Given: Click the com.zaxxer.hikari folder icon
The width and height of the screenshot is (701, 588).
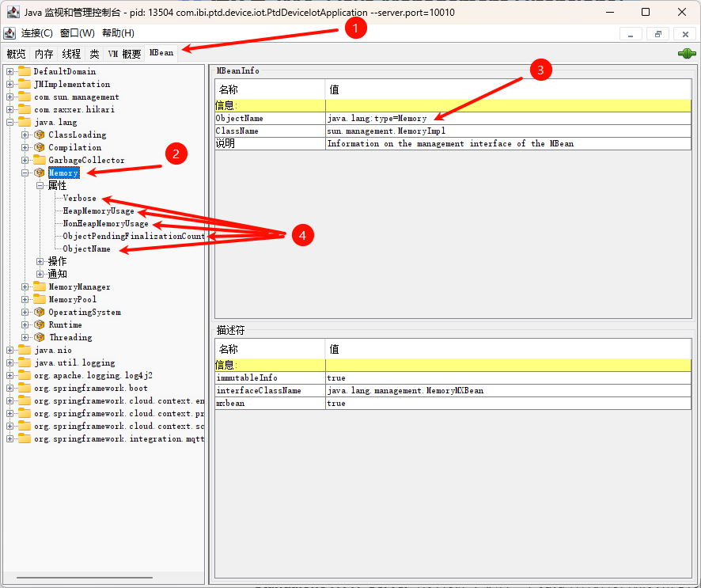Looking at the screenshot, I should tap(25, 109).
